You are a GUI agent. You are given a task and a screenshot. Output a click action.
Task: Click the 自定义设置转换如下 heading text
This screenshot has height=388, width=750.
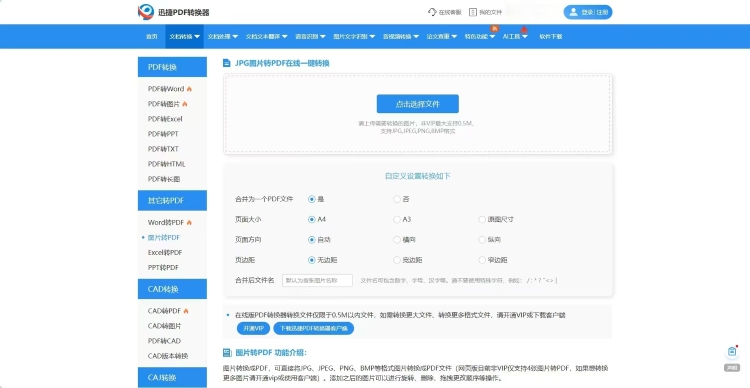tap(418, 176)
